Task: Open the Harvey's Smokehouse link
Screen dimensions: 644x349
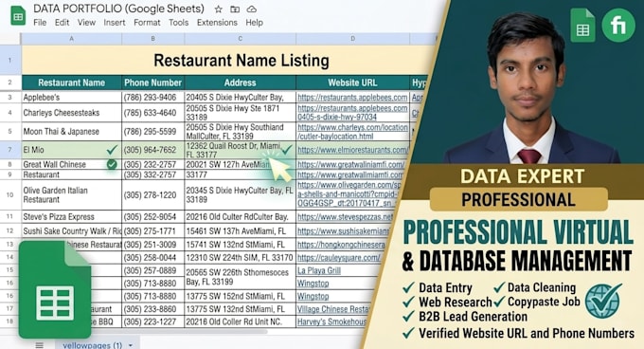Action: tap(331, 321)
